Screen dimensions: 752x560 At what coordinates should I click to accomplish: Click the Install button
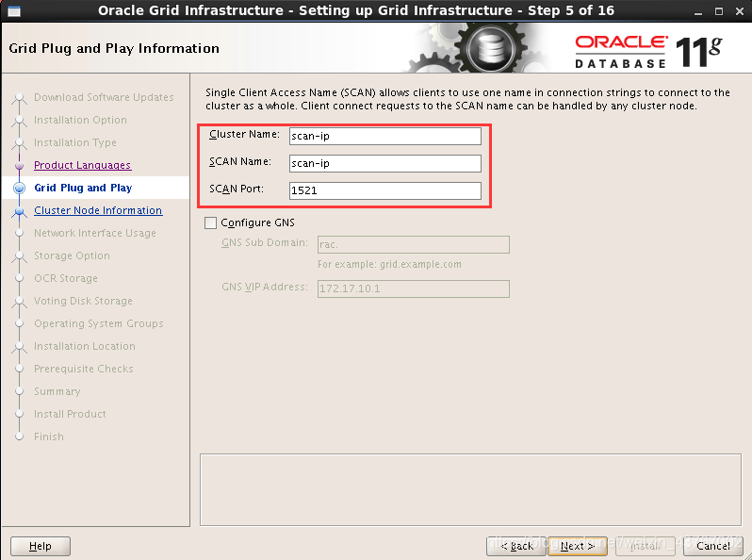tap(646, 546)
